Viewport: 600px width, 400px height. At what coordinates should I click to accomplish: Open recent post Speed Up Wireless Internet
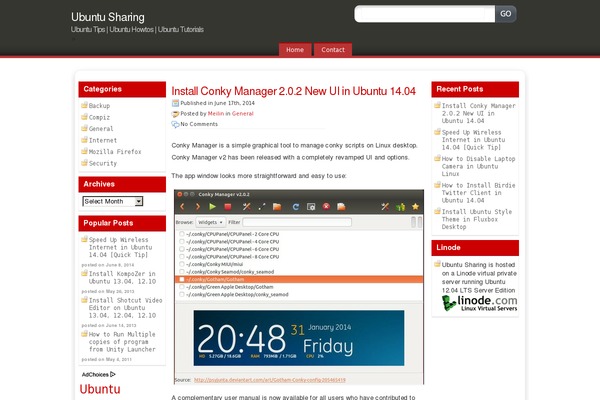click(474, 140)
